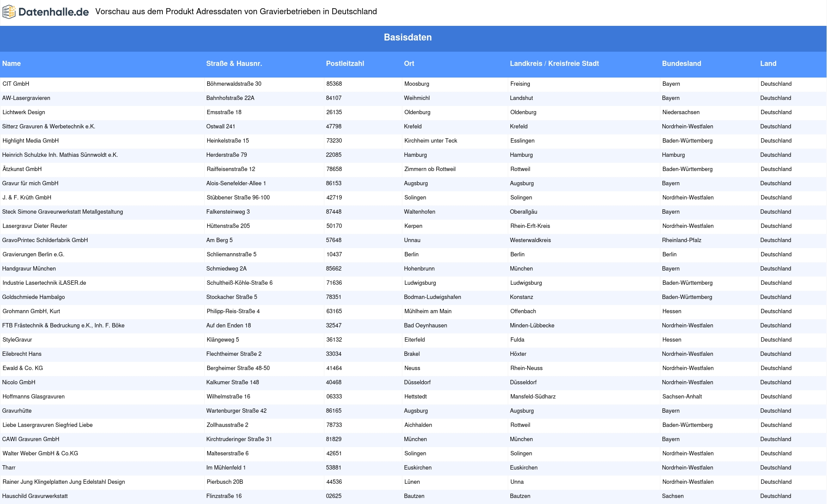The height and width of the screenshot is (504, 827).
Task: Select the Land column header
Action: pos(768,63)
